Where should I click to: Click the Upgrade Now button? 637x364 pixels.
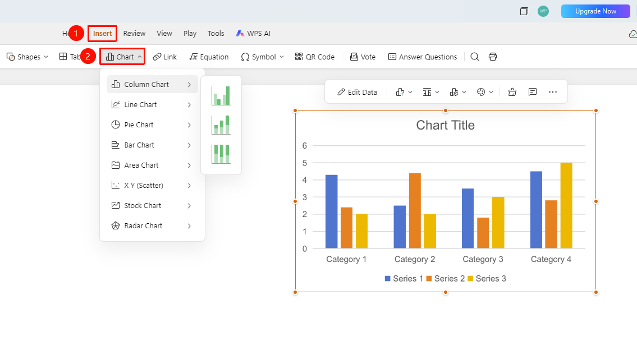point(595,11)
